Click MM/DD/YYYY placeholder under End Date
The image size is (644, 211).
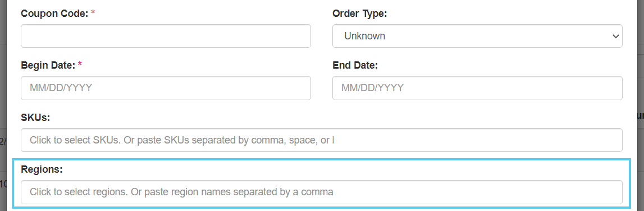(x=372, y=88)
